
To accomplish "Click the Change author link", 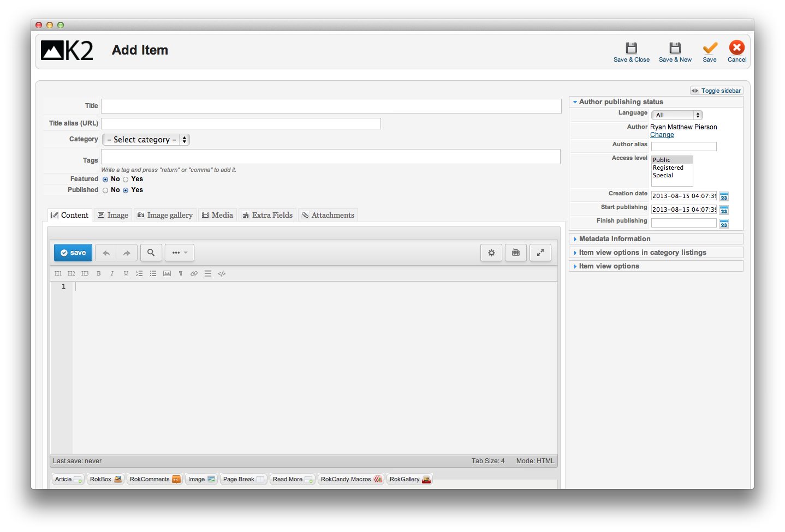I will point(662,135).
